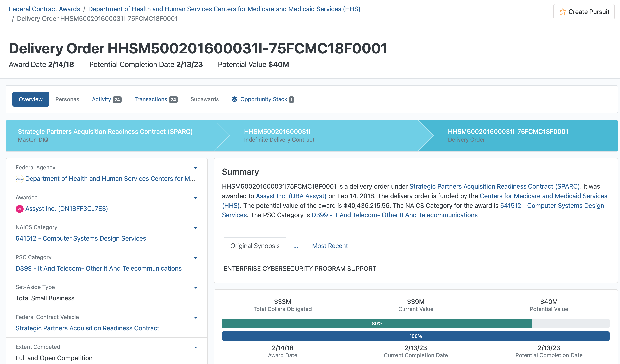The width and height of the screenshot is (620, 364).
Task: Click the pink Assyst awardee avatar
Action: coord(19,209)
